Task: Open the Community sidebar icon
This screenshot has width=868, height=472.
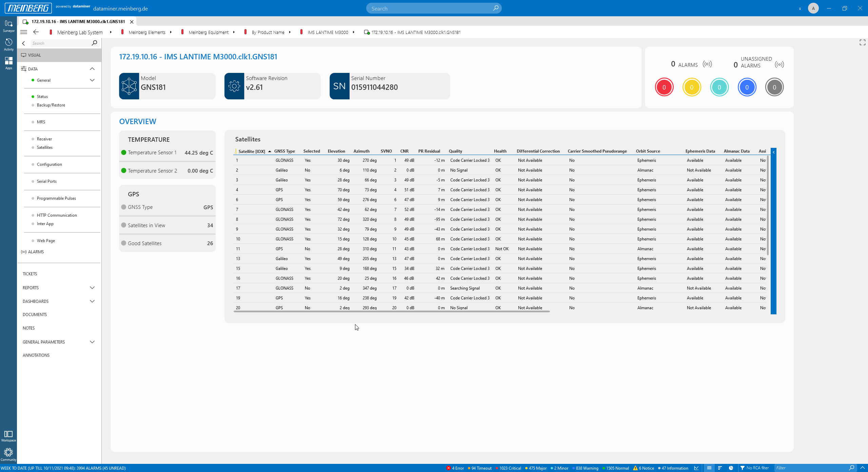Action: (x=8, y=455)
